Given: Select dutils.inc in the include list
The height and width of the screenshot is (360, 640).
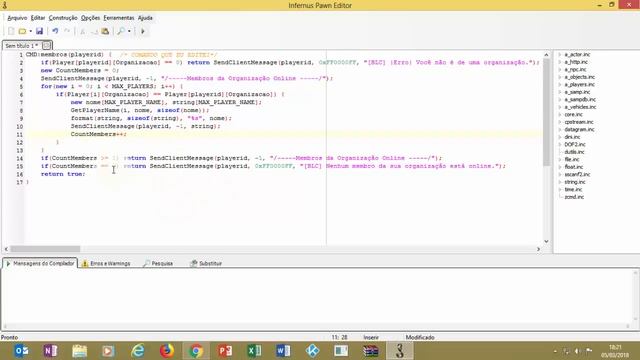Looking at the screenshot, I should 574,152.
